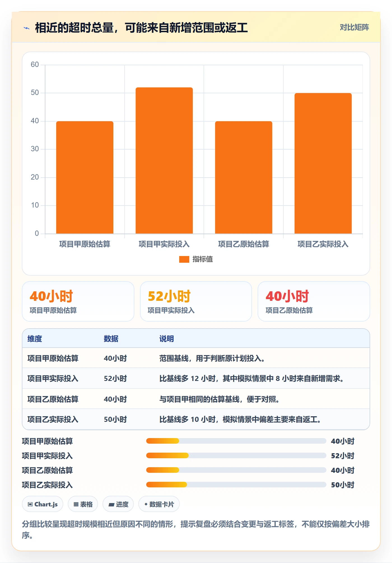Click the summary paragraph starting 分组比较

click(x=196, y=530)
